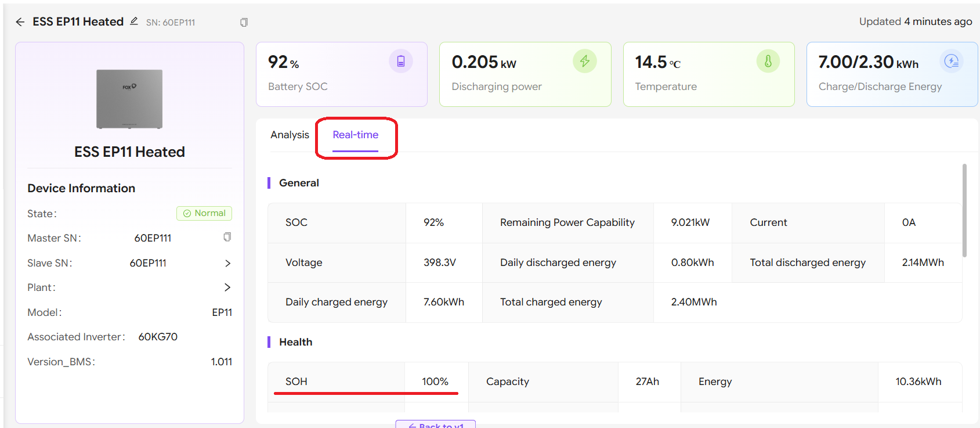Click the Associated Inverter value 60KG70
Image resolution: width=980 pixels, height=428 pixels.
point(158,337)
